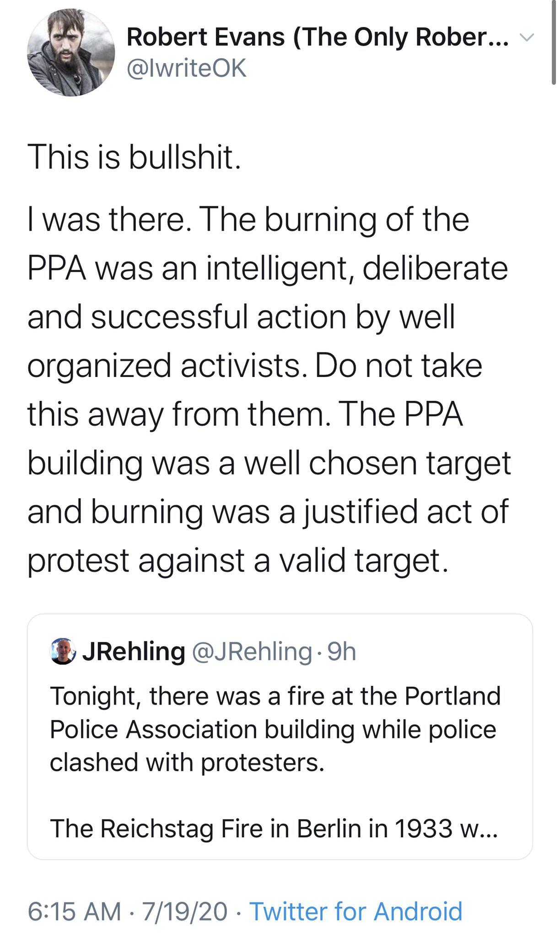Expand truncated "The Reichstag Fire in Berlin" line
Viewport: 560px width, 937px height.
click(x=273, y=828)
